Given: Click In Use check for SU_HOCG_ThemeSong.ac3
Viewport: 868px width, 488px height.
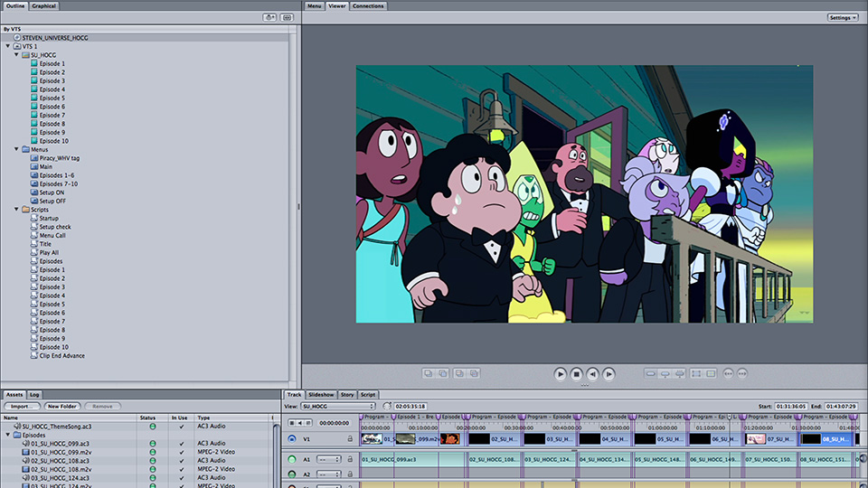Looking at the screenshot, I should coord(181,427).
